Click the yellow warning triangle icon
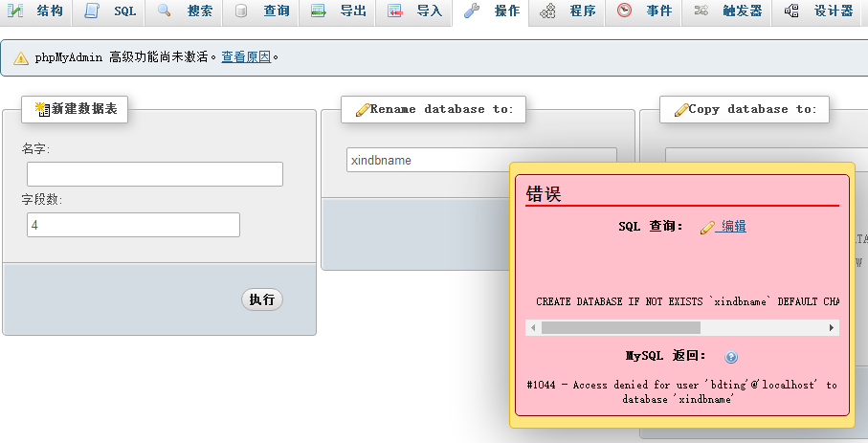The width and height of the screenshot is (868, 443). click(21, 57)
